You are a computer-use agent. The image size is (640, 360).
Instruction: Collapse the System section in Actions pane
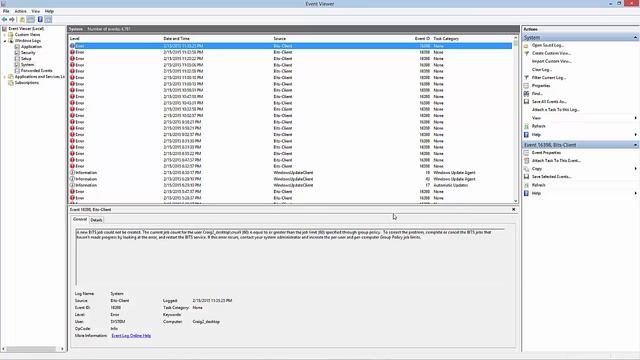click(x=636, y=37)
